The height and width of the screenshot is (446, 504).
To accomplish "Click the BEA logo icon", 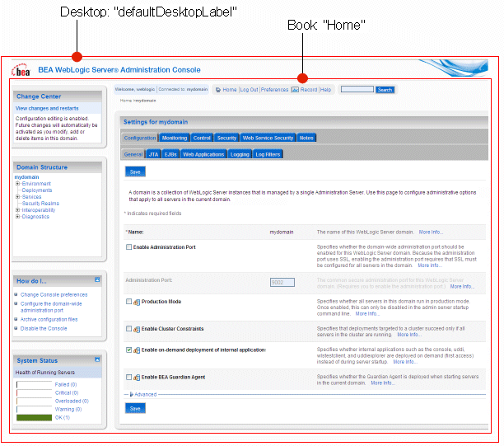I will pos(21,70).
